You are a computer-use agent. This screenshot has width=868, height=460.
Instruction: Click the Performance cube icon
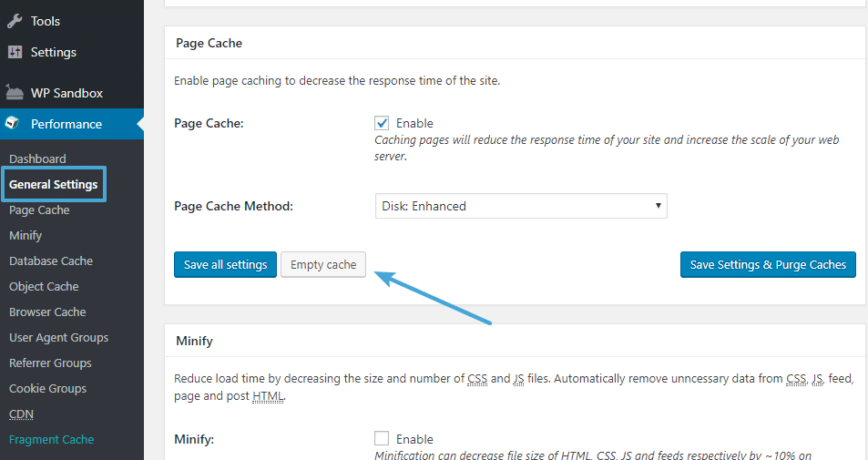pyautogui.click(x=15, y=124)
